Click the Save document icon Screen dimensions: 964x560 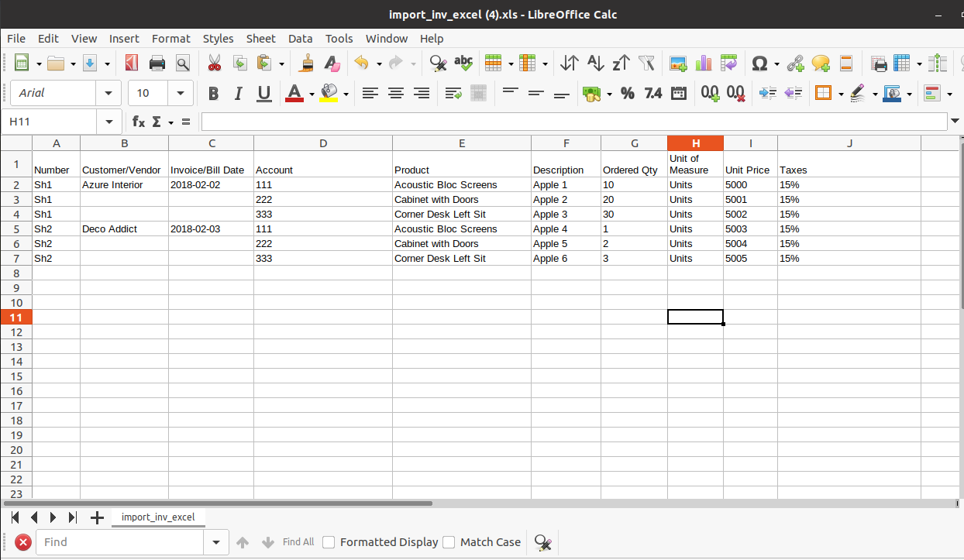(90, 64)
